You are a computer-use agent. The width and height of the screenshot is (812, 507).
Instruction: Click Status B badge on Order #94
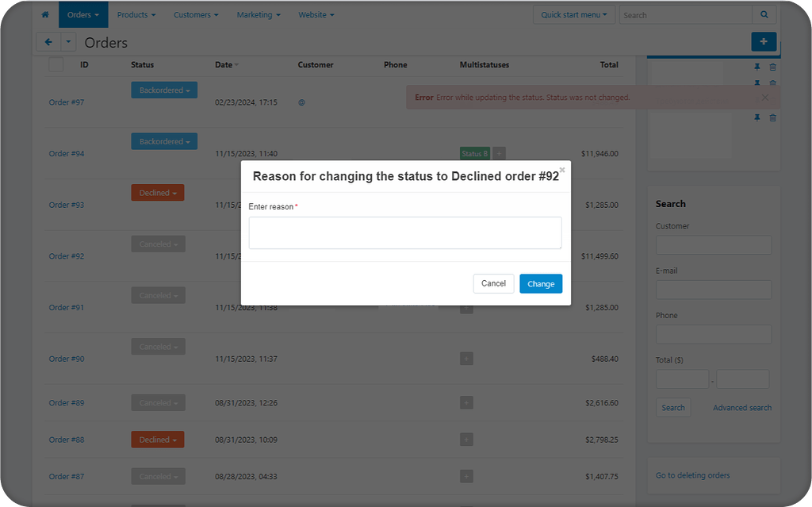[x=474, y=153]
